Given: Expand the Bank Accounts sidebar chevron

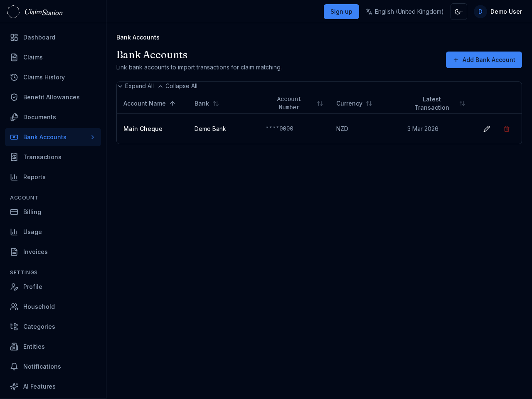Looking at the screenshot, I should (93, 137).
